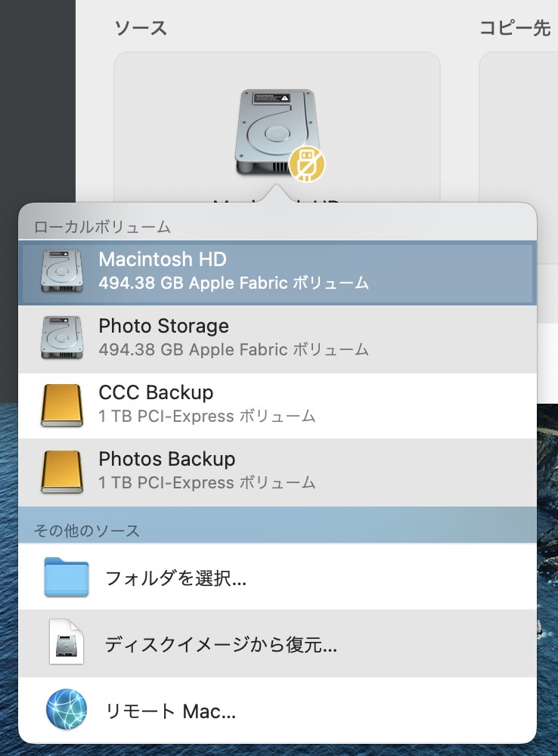Click the ローカルボリューム section header

tap(102, 227)
